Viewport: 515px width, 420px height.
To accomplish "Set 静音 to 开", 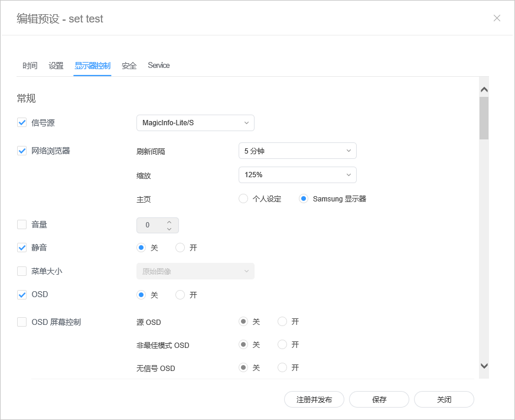I will [x=180, y=248].
